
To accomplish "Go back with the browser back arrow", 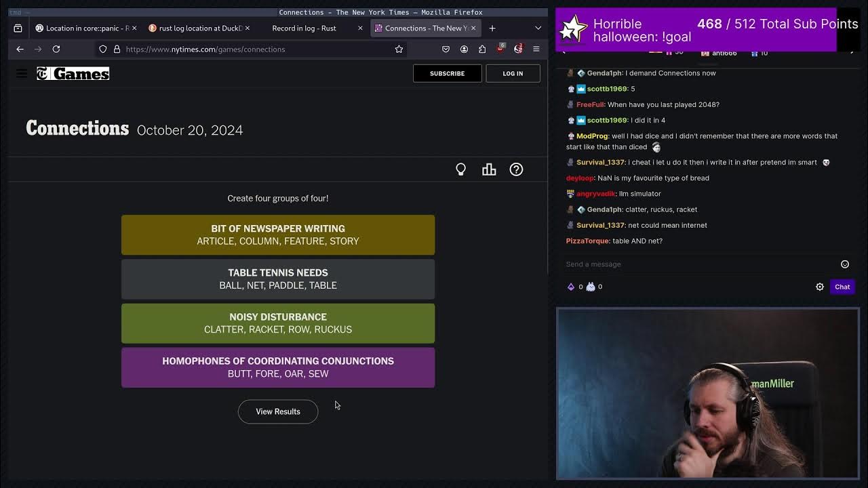I will pos(20,49).
